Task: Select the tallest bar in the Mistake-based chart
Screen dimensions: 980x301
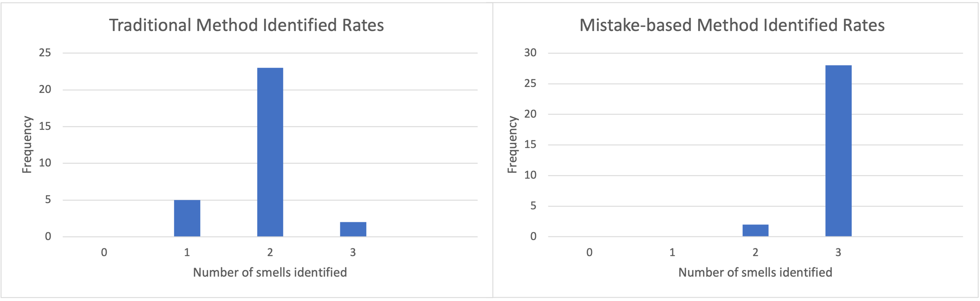Action: pyautogui.click(x=838, y=151)
